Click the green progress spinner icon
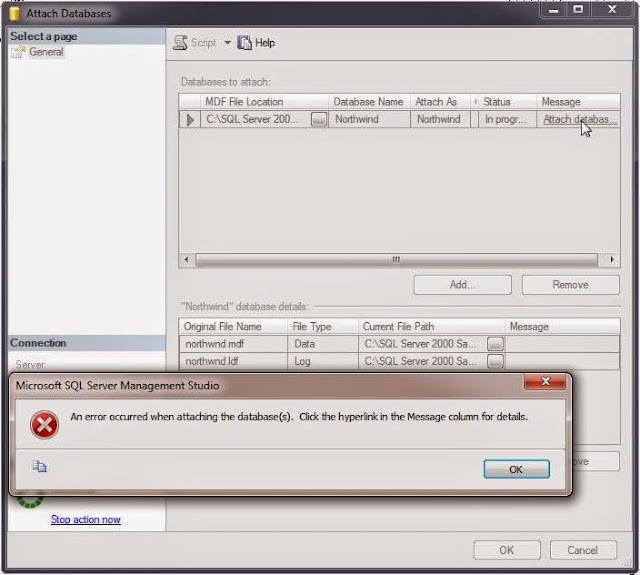The width and height of the screenshot is (640, 575). point(30,501)
